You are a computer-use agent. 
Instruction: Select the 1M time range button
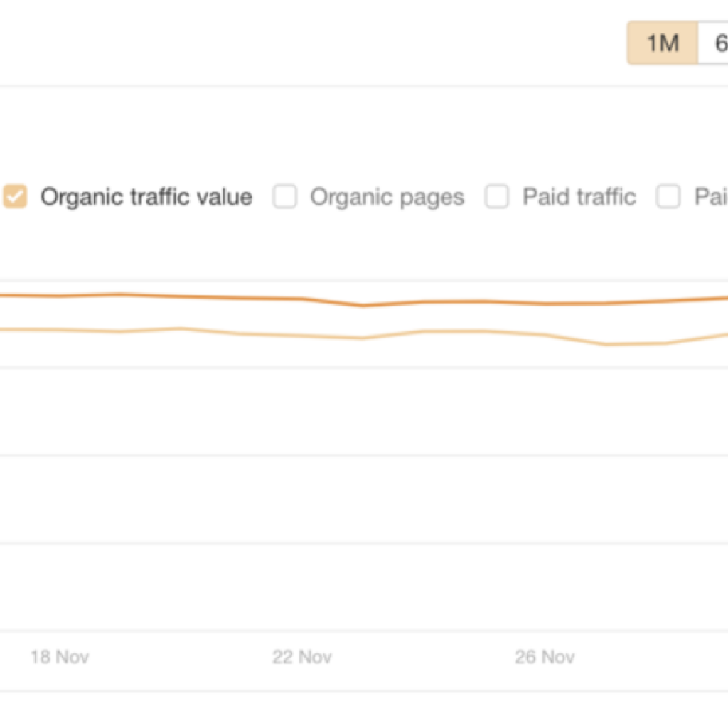663,43
